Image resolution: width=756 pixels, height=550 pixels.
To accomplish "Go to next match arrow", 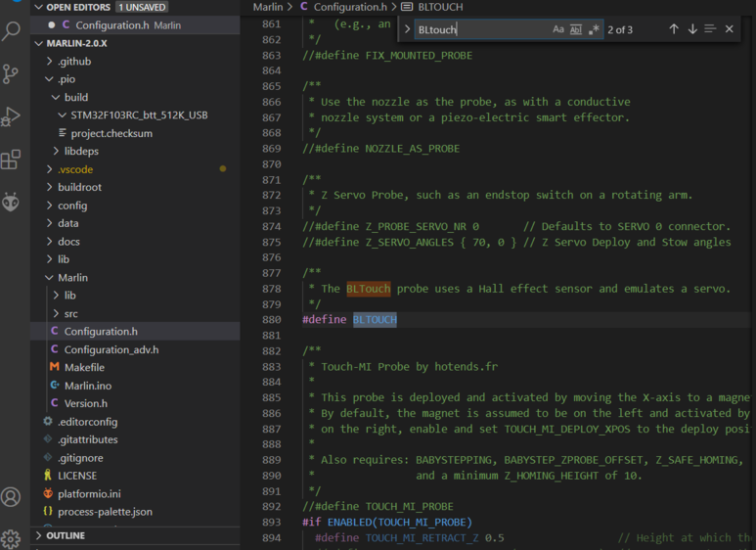I will click(x=692, y=29).
